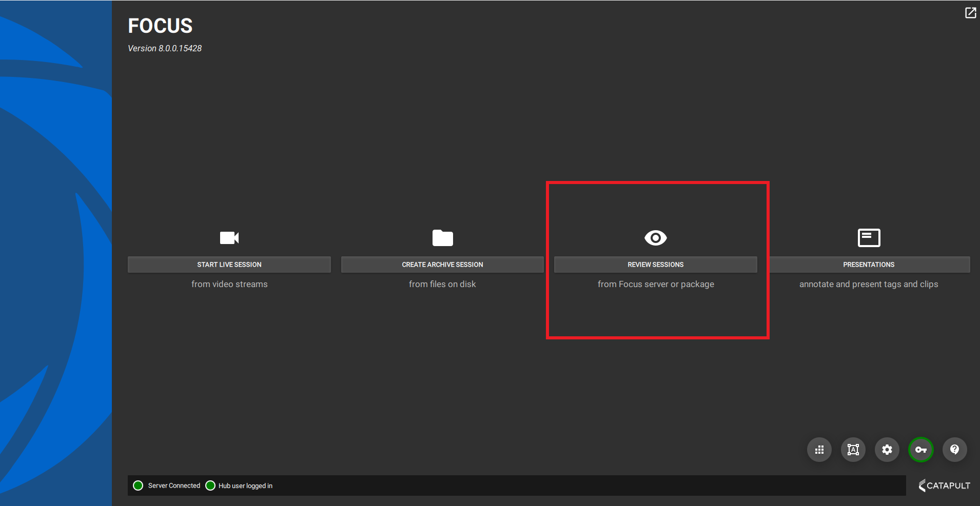Click the FOCUS title heading

(x=160, y=26)
